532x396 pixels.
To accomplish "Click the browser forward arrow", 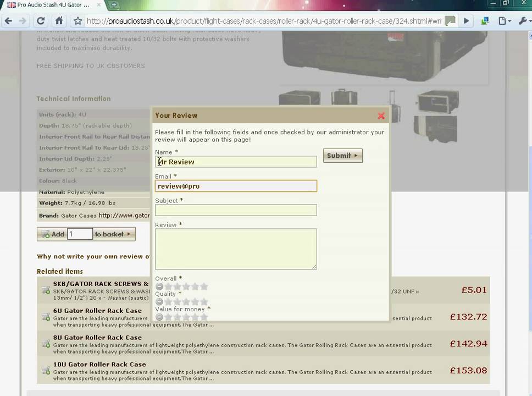I will coord(23,21).
